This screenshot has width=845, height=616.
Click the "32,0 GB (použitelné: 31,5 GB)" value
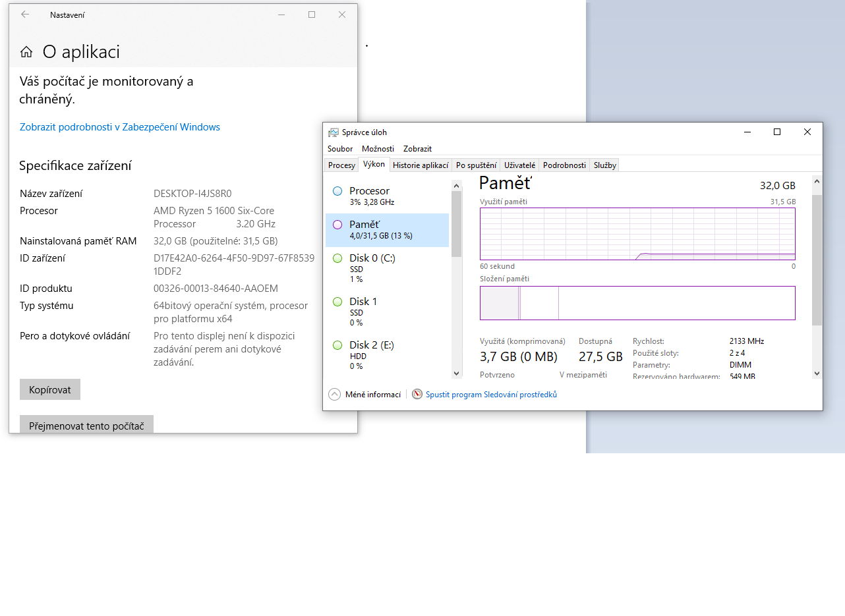(x=216, y=241)
